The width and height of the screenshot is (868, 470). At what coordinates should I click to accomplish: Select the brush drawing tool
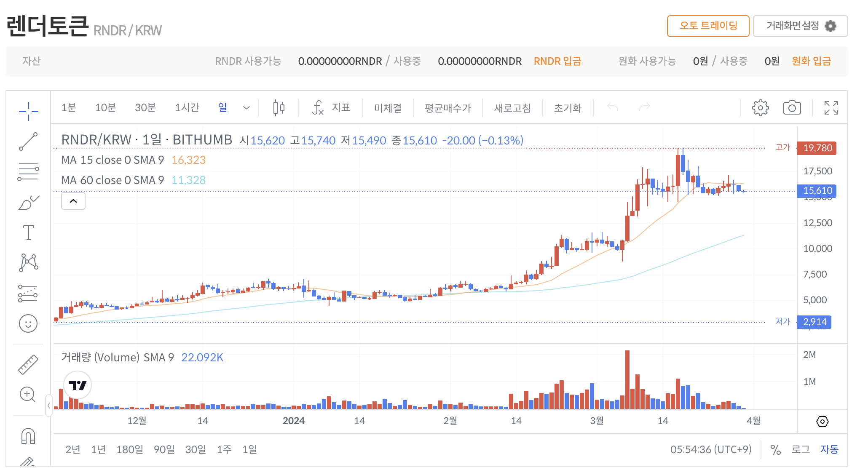(x=28, y=203)
